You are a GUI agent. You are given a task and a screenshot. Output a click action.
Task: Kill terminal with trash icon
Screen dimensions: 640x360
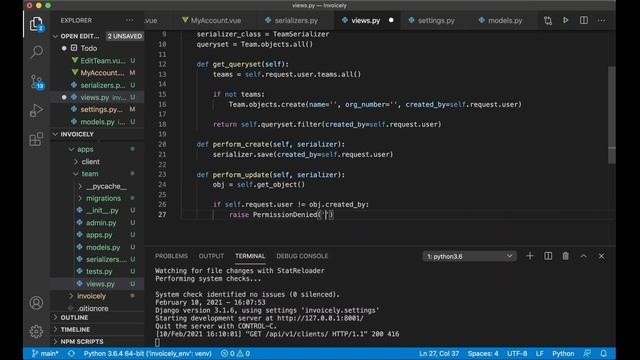click(x=565, y=256)
